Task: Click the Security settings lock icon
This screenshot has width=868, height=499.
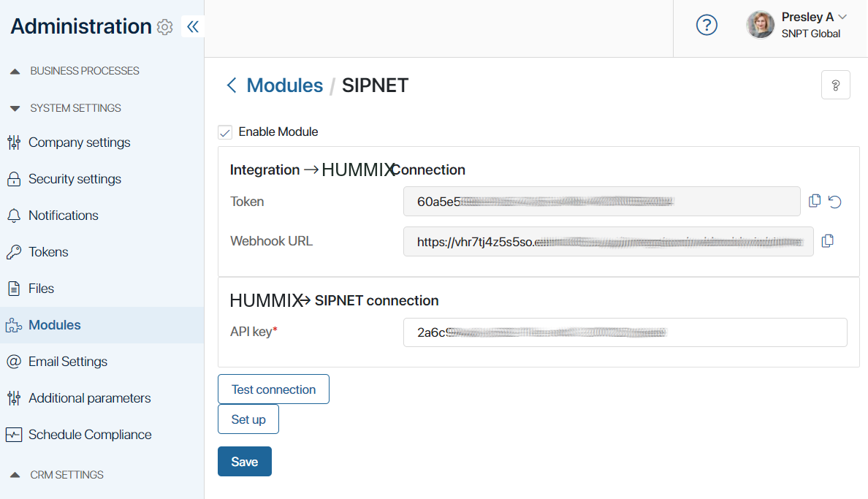Action: pos(14,179)
